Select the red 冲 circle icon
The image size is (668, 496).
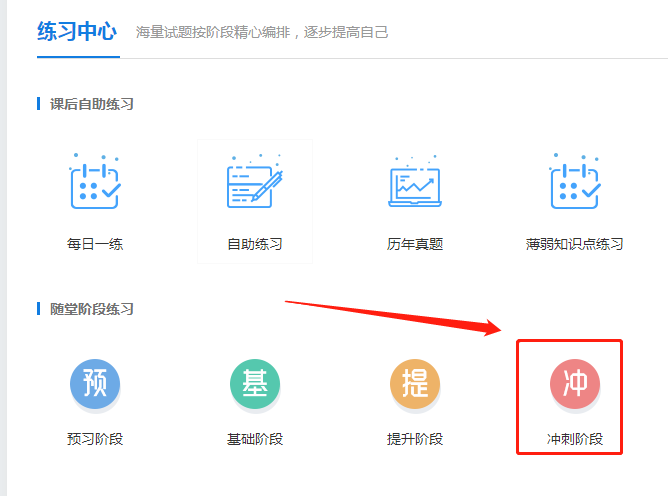[575, 384]
